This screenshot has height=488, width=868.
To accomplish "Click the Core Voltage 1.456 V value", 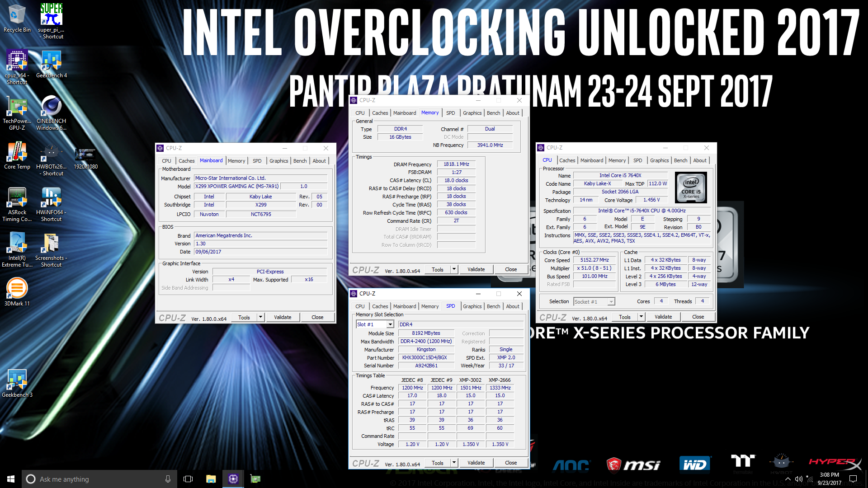I will click(x=651, y=200).
